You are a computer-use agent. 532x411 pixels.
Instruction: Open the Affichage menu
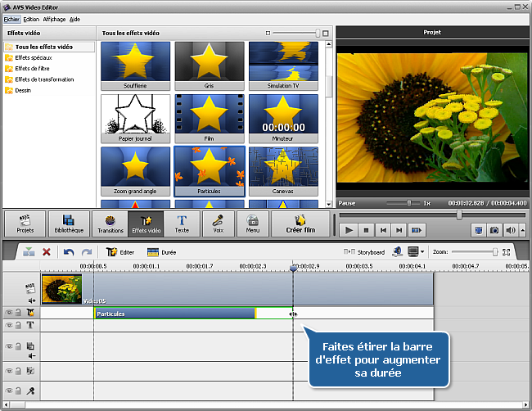(55, 18)
